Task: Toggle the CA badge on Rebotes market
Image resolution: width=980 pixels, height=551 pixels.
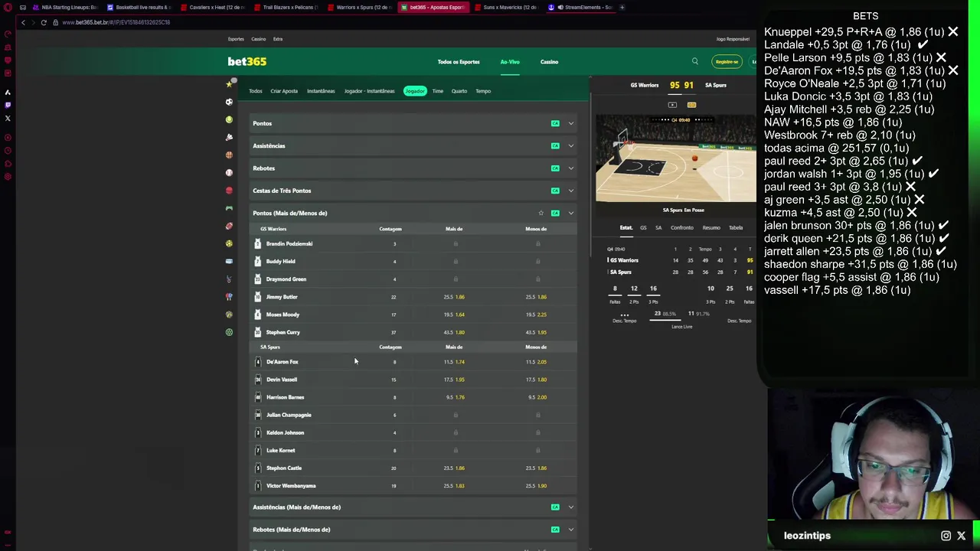Action: coord(555,168)
